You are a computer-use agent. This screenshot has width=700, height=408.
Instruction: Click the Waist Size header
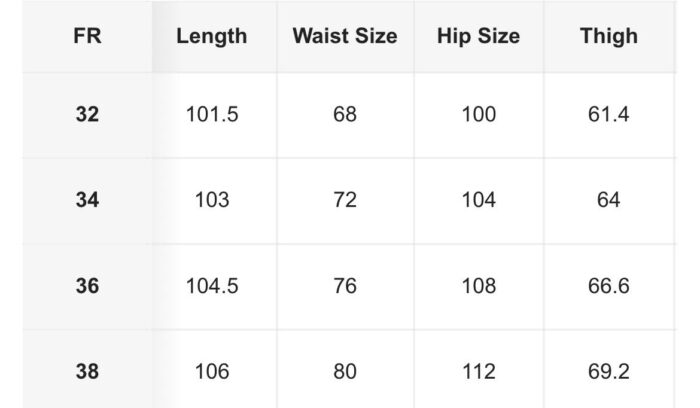(x=345, y=36)
